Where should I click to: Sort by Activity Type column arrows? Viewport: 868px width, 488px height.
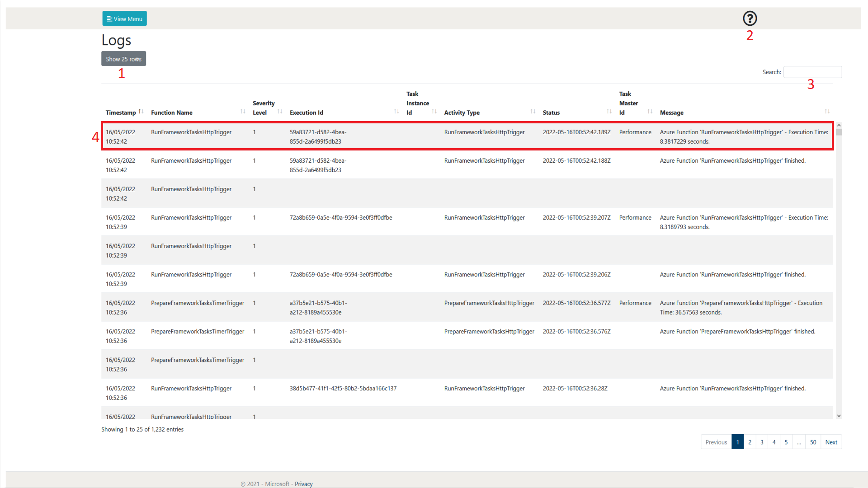(x=533, y=112)
